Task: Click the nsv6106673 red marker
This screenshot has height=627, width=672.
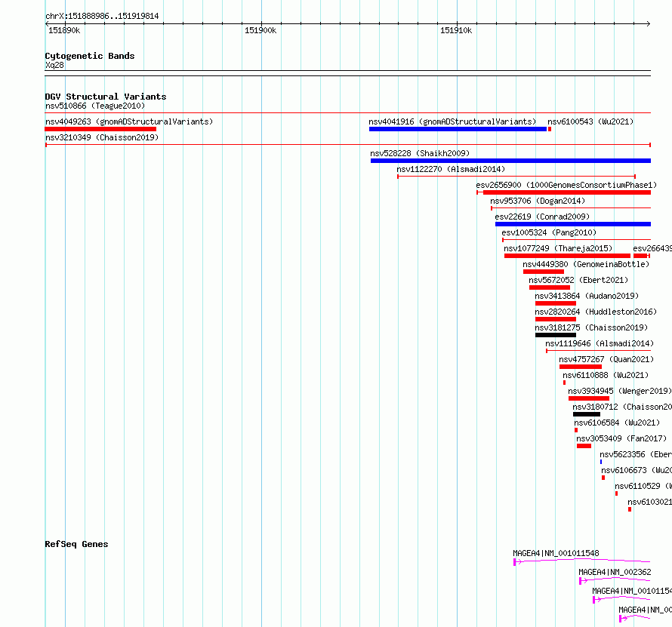Action: pos(603,478)
